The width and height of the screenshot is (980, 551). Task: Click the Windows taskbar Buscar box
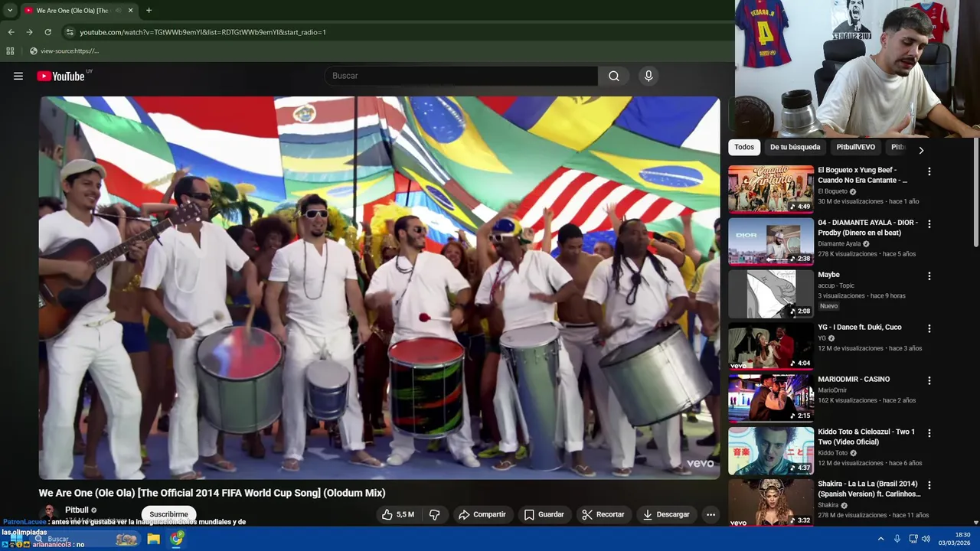tap(84, 539)
